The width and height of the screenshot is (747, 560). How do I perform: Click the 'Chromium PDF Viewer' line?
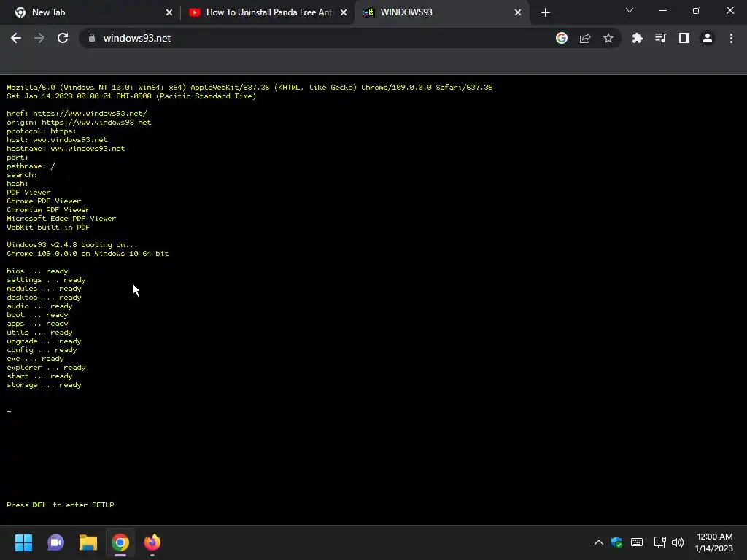click(48, 209)
